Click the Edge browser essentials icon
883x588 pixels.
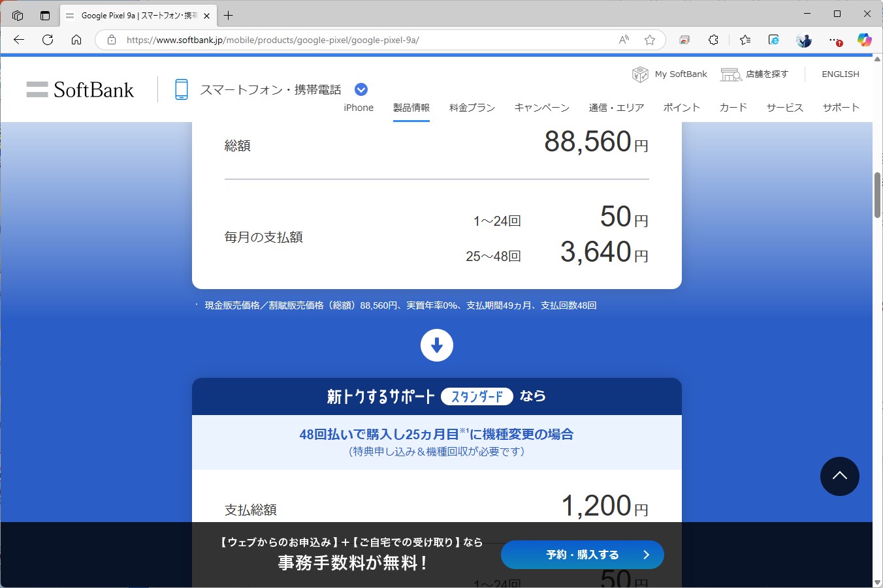[x=774, y=40]
